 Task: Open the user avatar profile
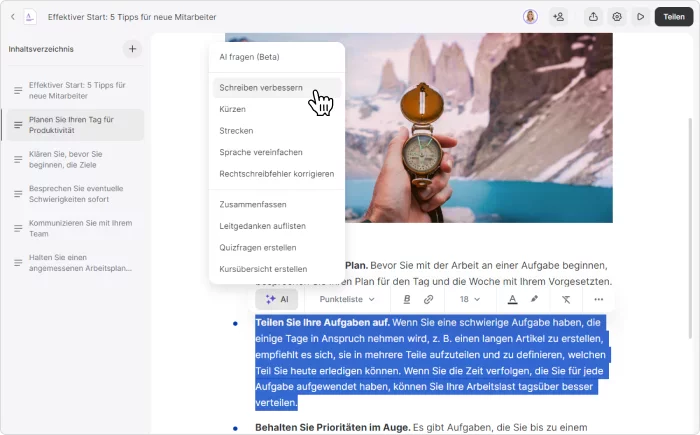530,17
